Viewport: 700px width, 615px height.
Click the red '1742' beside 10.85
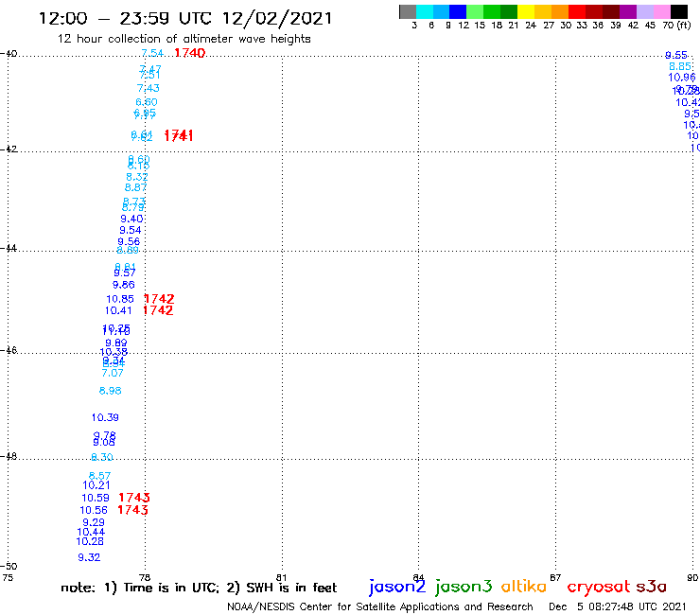(159, 299)
